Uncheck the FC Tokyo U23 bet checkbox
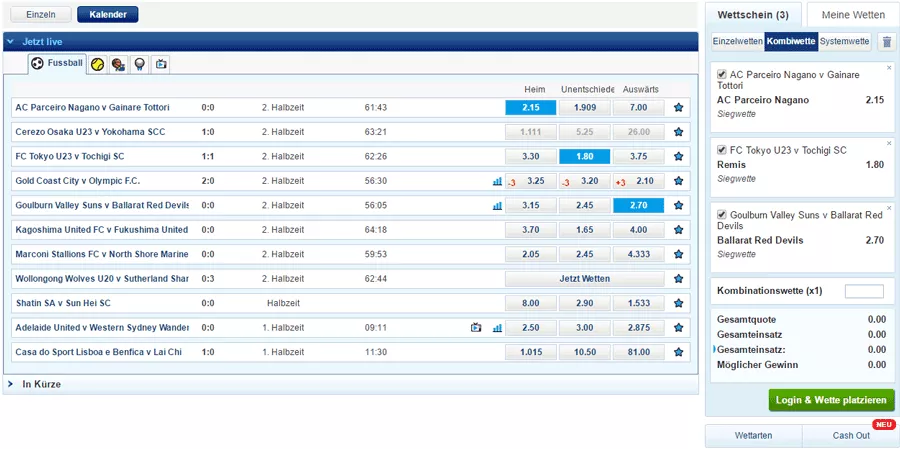This screenshot has width=900, height=449. [723, 150]
